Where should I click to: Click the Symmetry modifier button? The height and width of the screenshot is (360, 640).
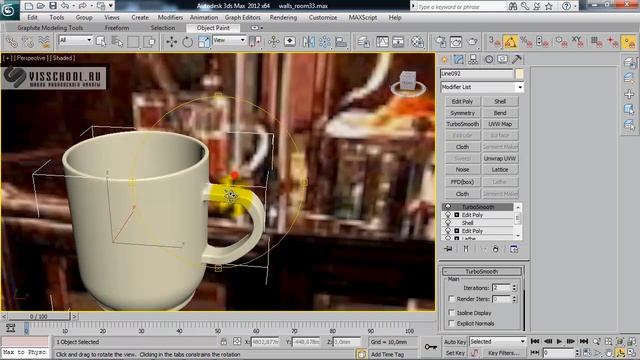tap(462, 113)
